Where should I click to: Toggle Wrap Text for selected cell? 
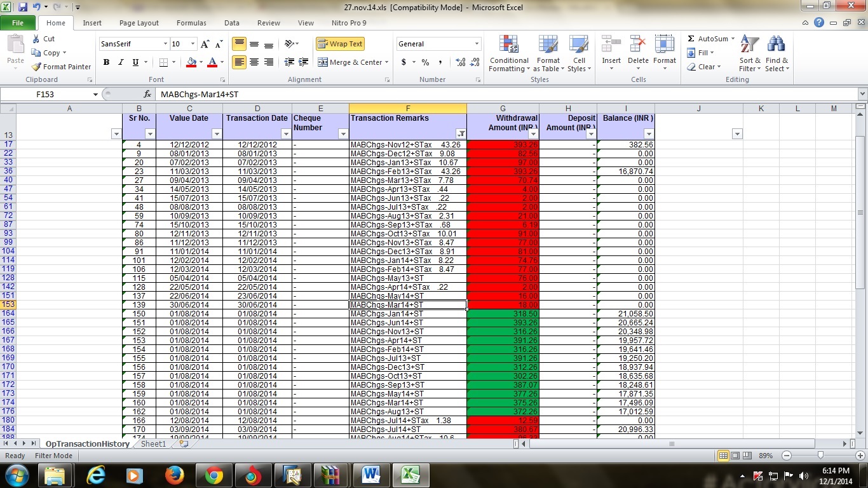(340, 44)
